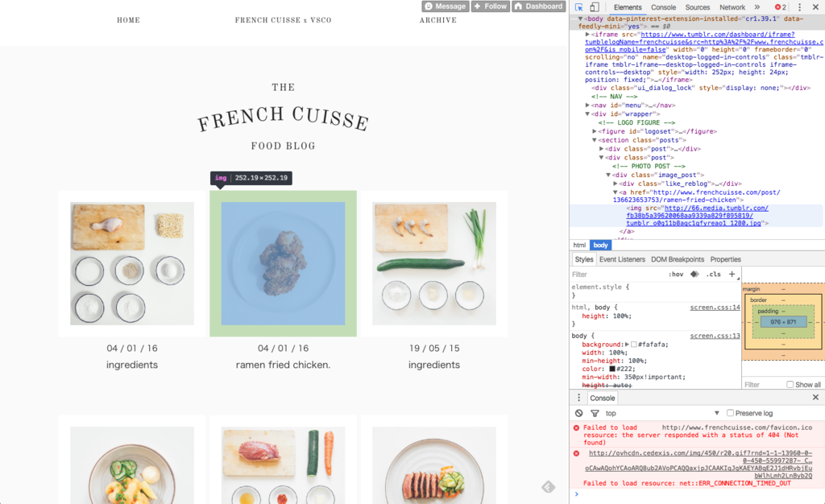Expand the nav id menu node
This screenshot has height=504, width=825.
587,105
